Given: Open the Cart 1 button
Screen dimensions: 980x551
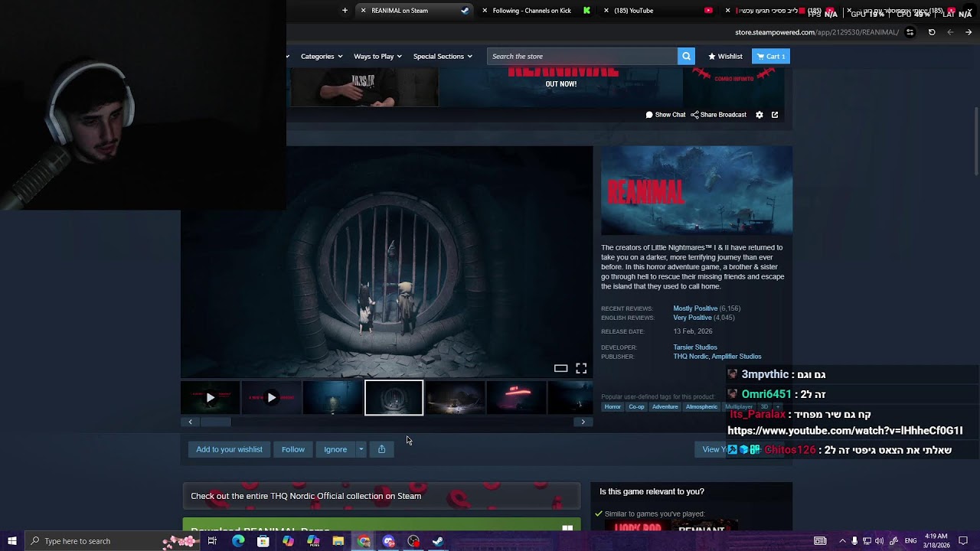Looking at the screenshot, I should click(771, 57).
